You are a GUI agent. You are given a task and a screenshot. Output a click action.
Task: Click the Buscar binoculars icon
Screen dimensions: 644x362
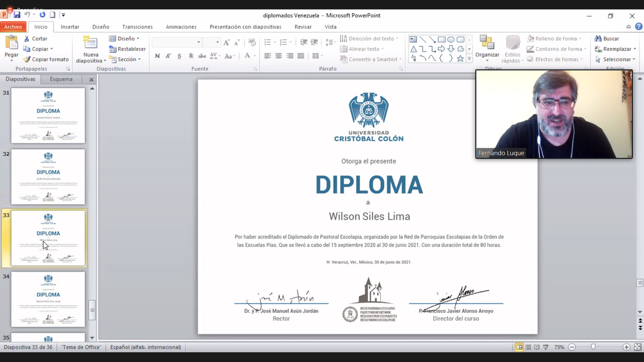tap(598, 39)
